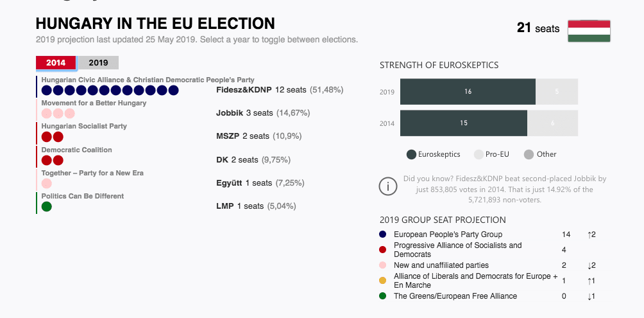Screen dimensions: 644x318
Task: Click the info circle icon
Action: click(388, 187)
